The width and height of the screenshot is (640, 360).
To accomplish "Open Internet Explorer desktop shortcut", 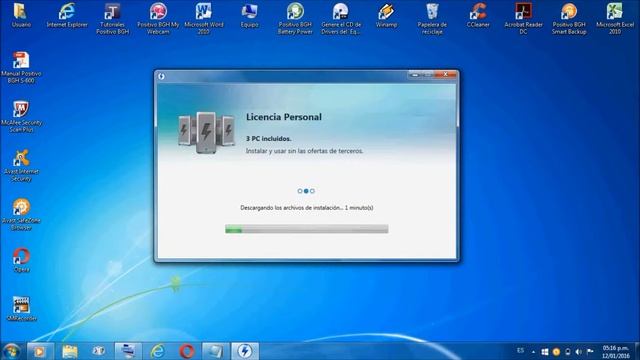I will [67, 15].
